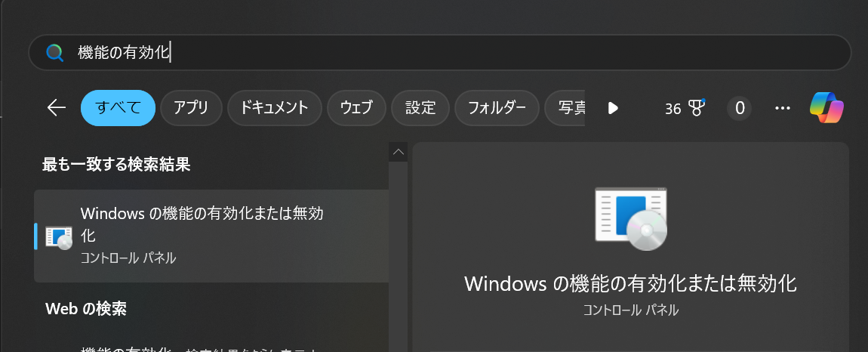Viewport: 868px width, 352px height.
Task: Click コントロール パネル text under the preview title
Action: pyautogui.click(x=630, y=310)
